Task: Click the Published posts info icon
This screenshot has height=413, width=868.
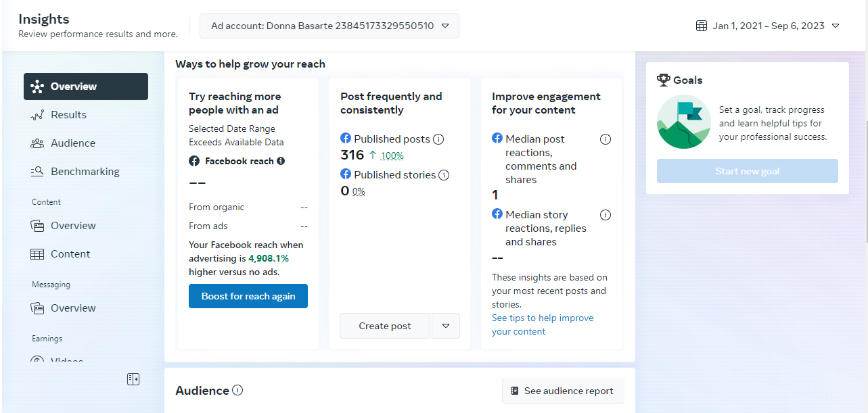Action: pos(438,139)
